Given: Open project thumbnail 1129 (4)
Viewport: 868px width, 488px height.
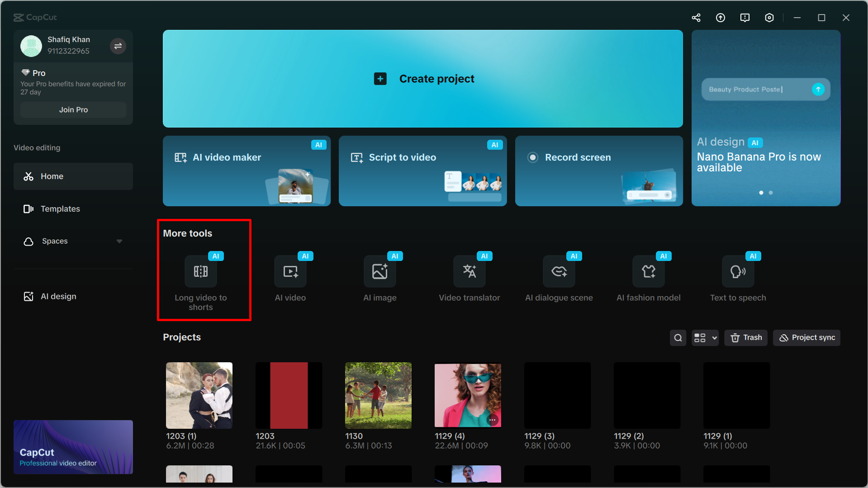Looking at the screenshot, I should pos(468,395).
